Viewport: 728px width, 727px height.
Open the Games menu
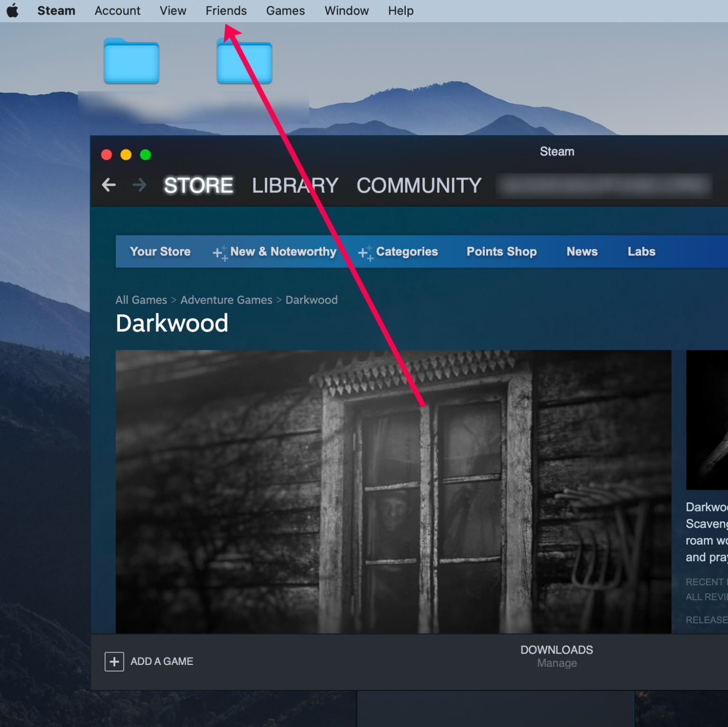pyautogui.click(x=285, y=10)
